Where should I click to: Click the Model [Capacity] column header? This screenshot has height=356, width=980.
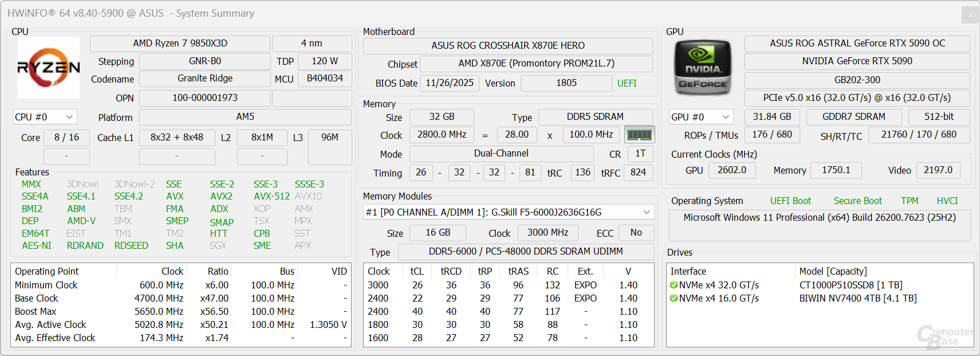pyautogui.click(x=833, y=271)
